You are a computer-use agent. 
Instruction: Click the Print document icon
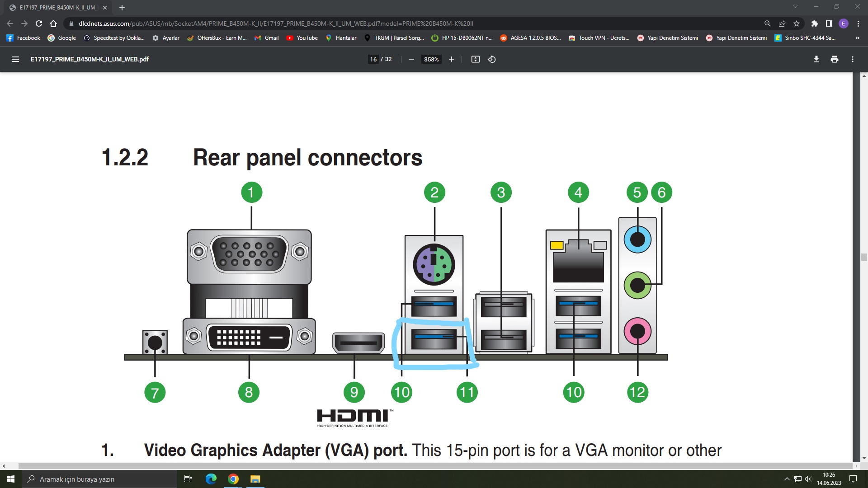tap(834, 59)
